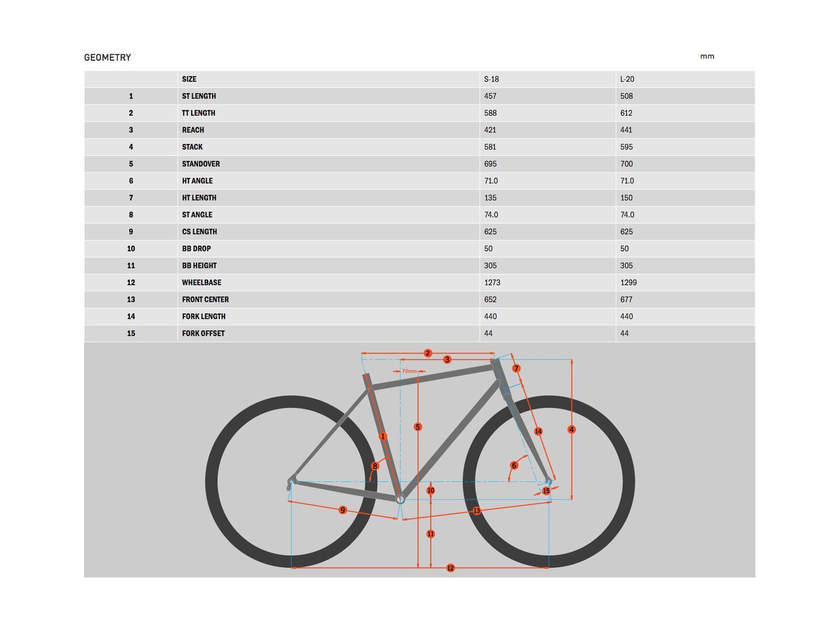
Task: Click the S-18 size column header
Action: click(491, 79)
